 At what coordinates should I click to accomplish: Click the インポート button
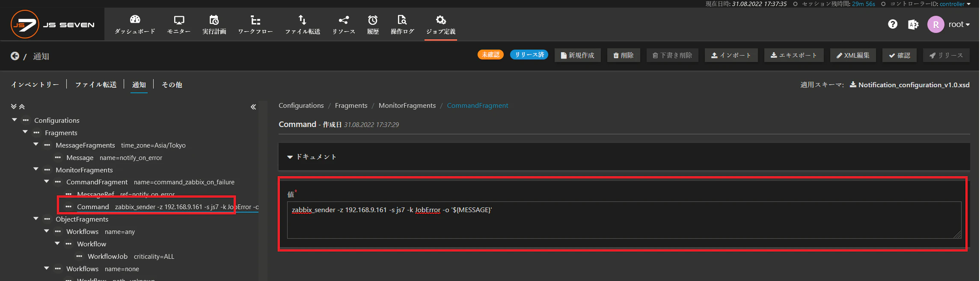pyautogui.click(x=731, y=55)
